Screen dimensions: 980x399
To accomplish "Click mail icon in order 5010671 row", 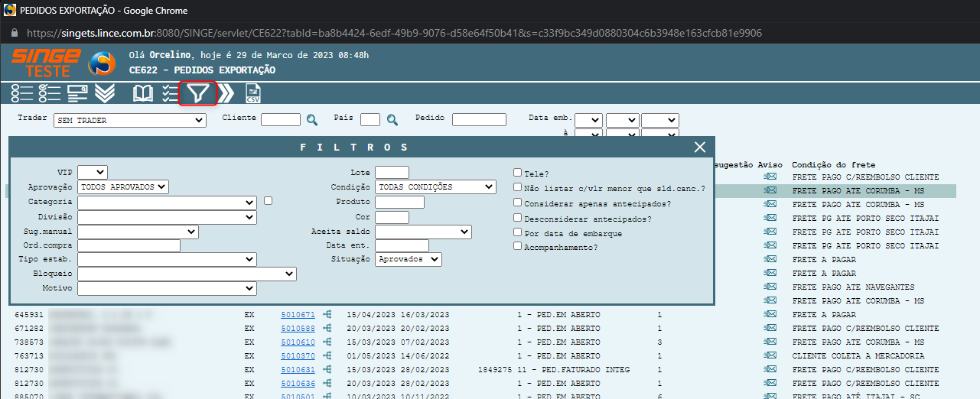I will [770, 314].
